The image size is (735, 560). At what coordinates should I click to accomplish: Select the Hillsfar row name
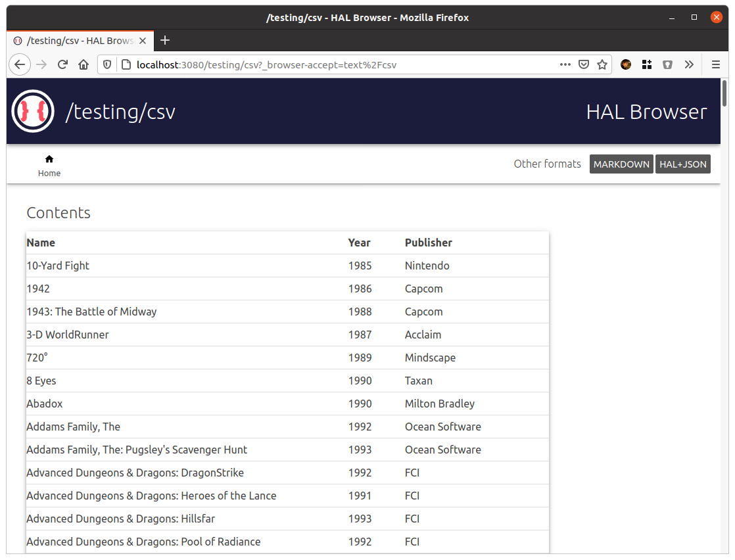[121, 519]
